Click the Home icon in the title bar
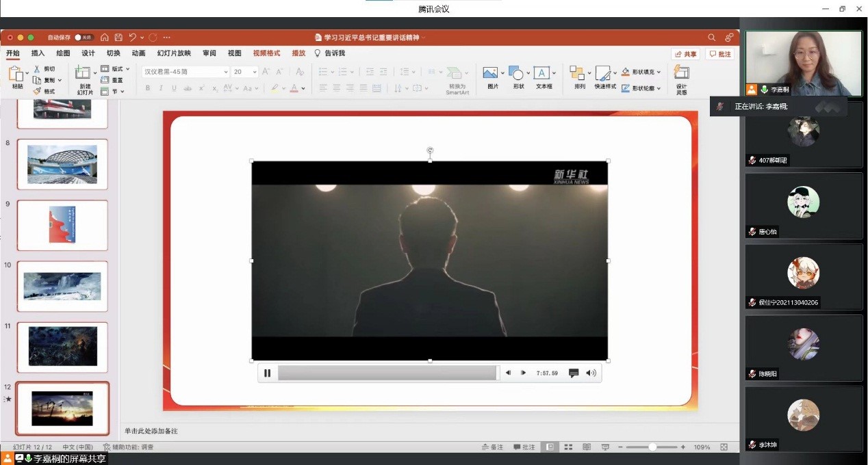 click(105, 38)
